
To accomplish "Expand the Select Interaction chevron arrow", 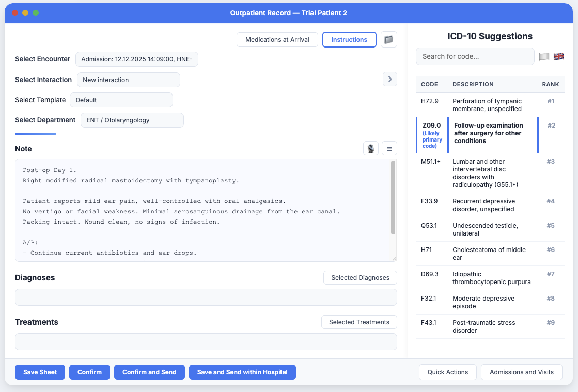I will point(390,79).
